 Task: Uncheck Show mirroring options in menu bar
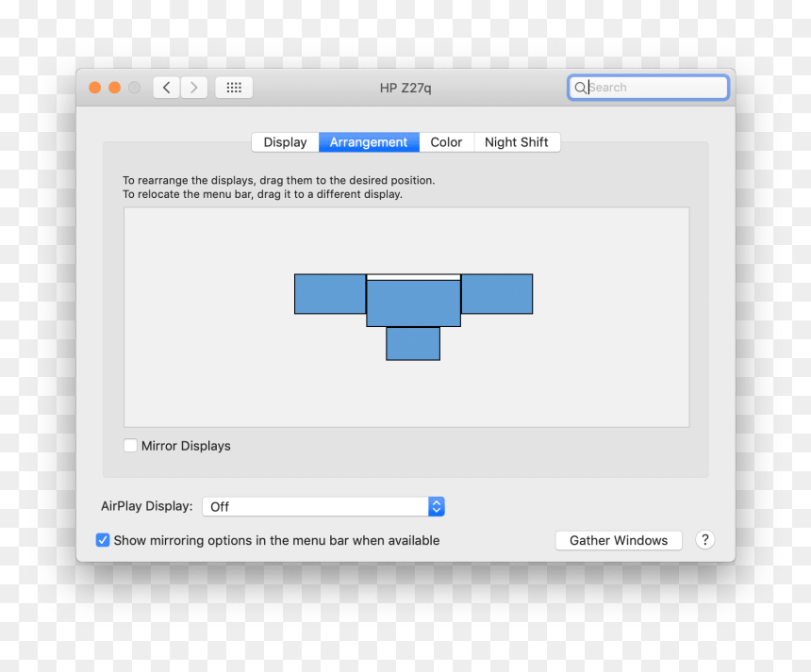(103, 540)
